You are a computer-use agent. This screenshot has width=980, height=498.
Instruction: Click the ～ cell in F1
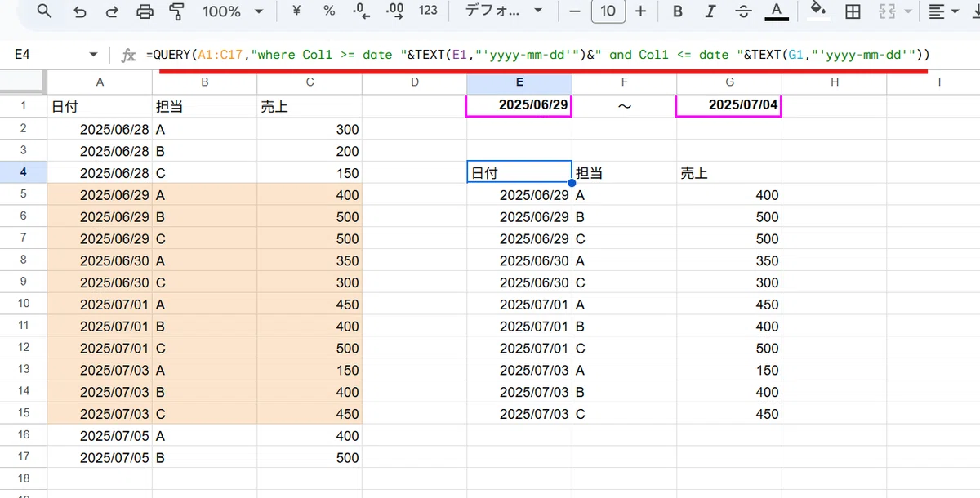(x=625, y=105)
